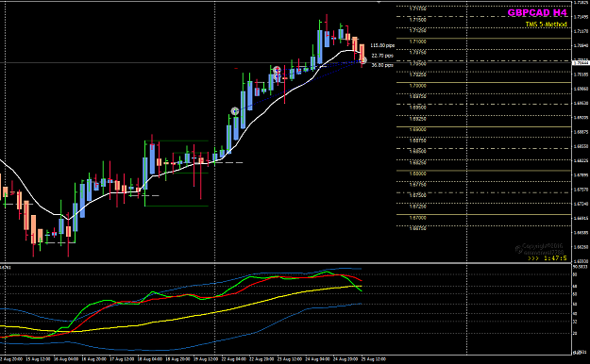Screen dimensions: 590x364
Task: Click the highlighted current price tag on price axis
Action: click(581, 63)
